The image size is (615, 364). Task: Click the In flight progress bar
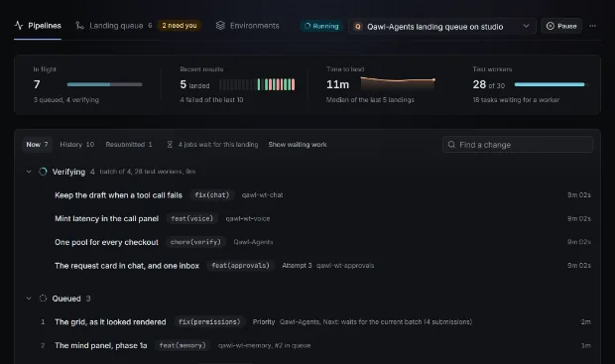click(104, 84)
